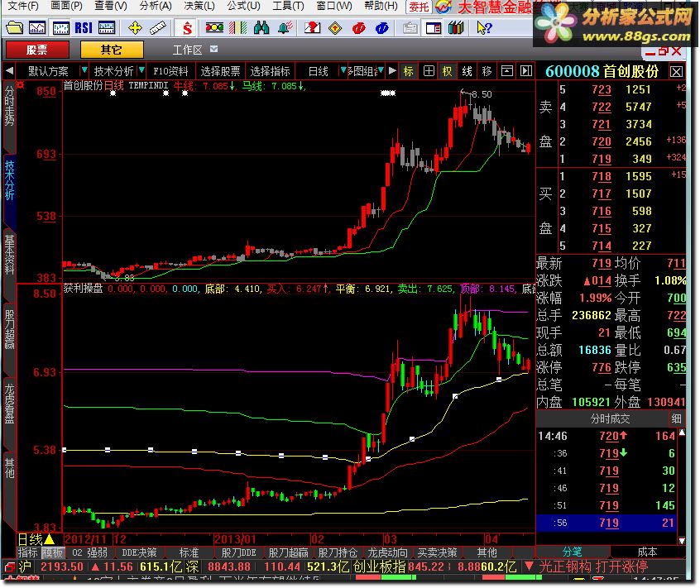This screenshot has width=700, height=588.
Task: Click the blue circular info icon
Action: pos(381,28)
